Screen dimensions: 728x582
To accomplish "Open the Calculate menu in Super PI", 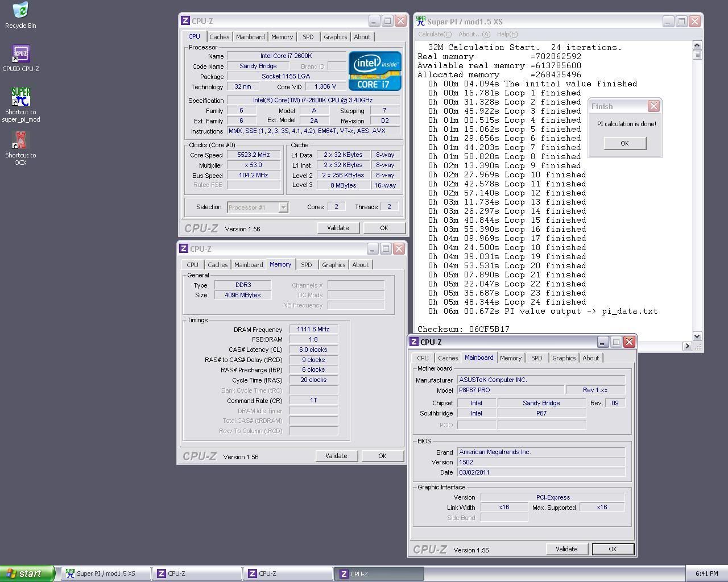I will pyautogui.click(x=435, y=34).
